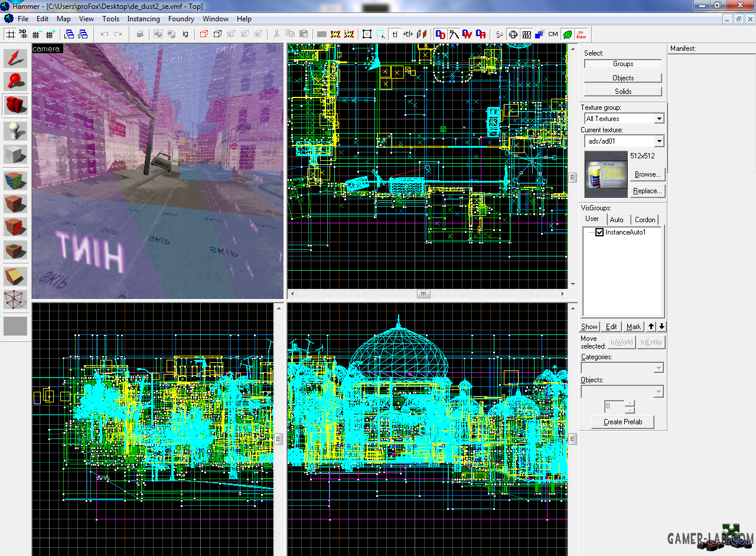Click the Texture alignment face icon
The height and width of the screenshot is (556, 756).
[422, 34]
